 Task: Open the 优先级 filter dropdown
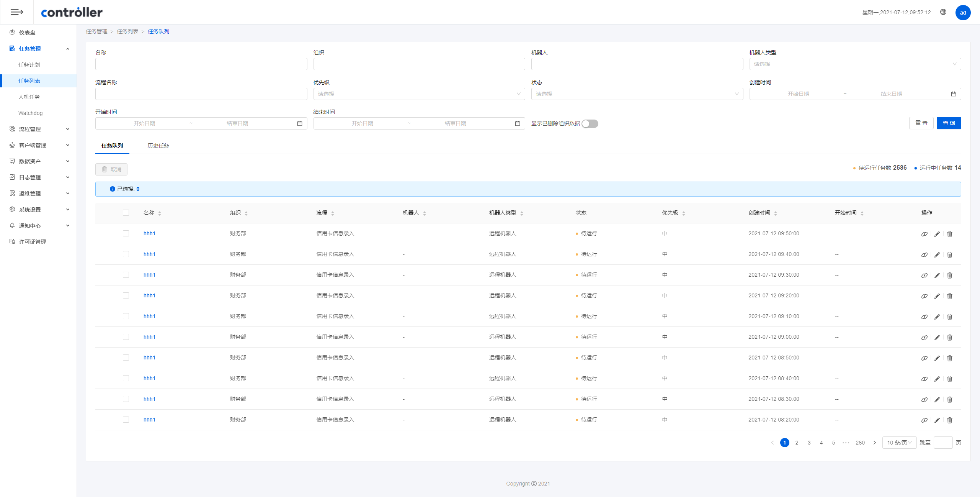(419, 94)
